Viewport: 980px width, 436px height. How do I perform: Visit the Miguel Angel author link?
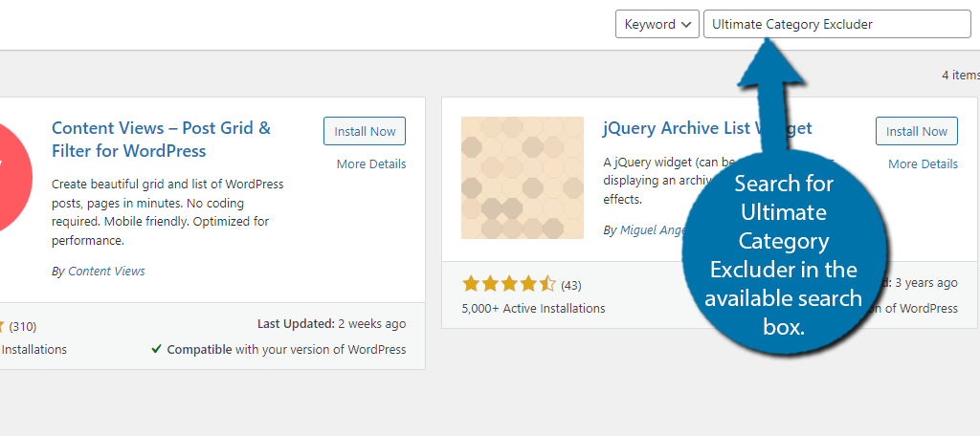click(x=651, y=230)
